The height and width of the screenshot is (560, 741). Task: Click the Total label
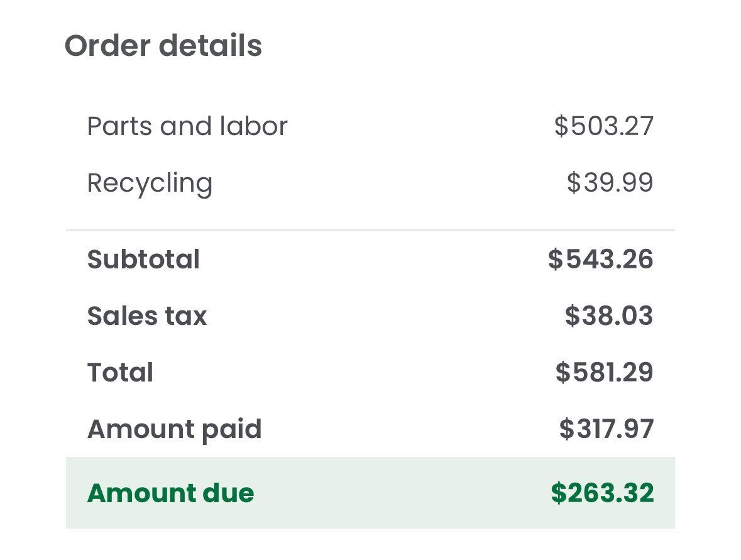pyautogui.click(x=120, y=372)
